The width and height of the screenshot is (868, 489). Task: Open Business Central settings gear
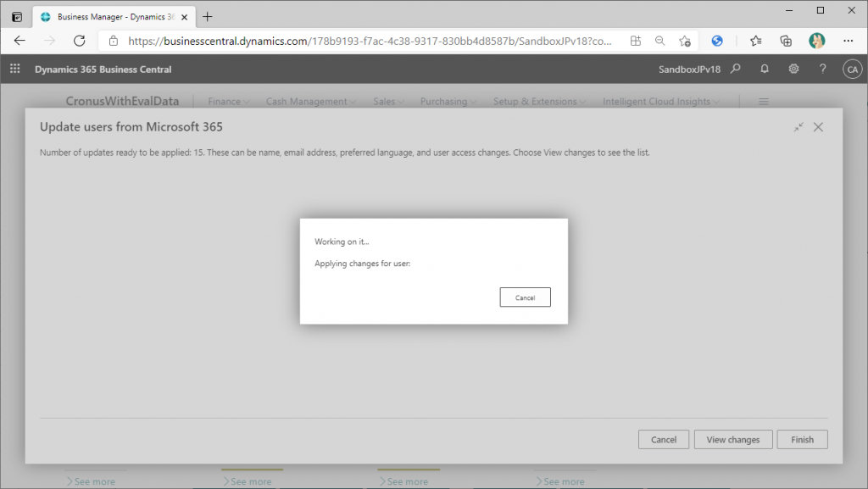tap(793, 69)
